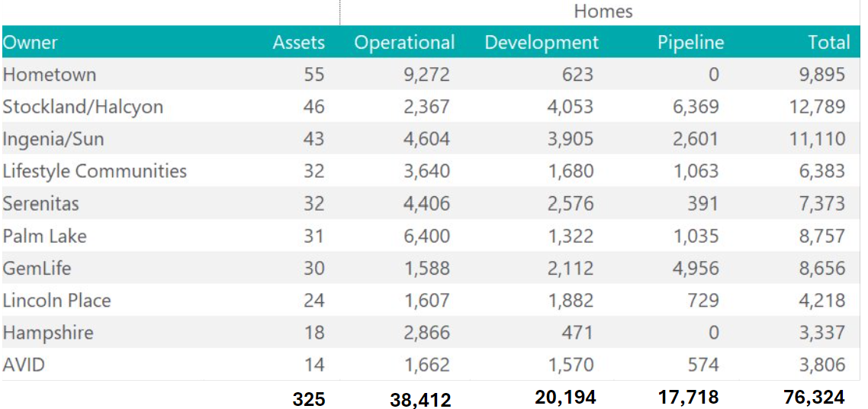Screen dimensions: 868x409
Task: Select the Operational column header
Action: [404, 43]
